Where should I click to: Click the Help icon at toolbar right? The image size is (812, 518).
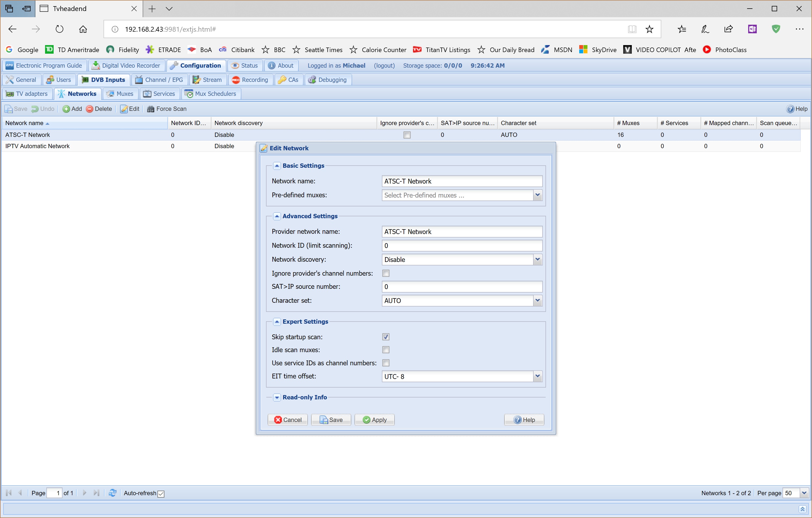point(790,109)
